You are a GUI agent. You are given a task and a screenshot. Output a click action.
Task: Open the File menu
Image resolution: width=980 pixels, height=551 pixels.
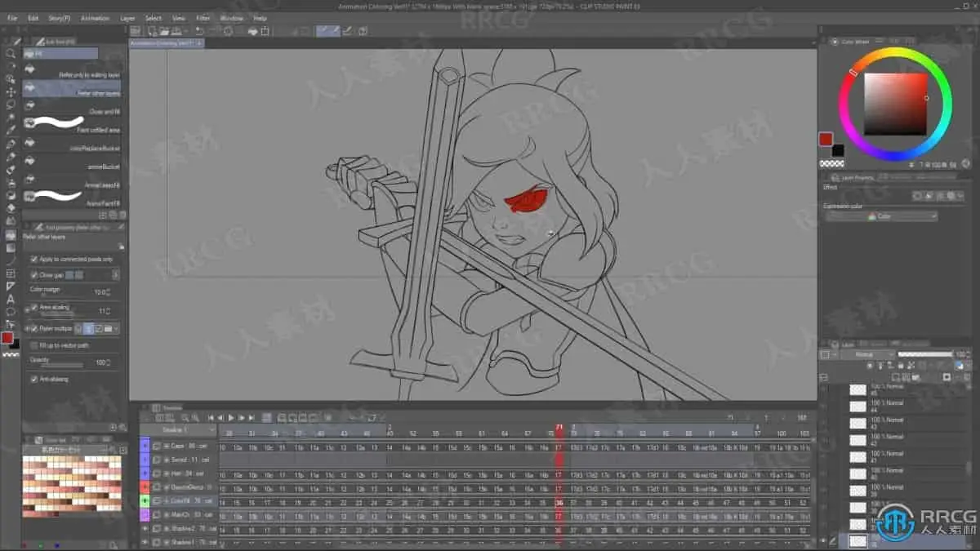[x=11, y=17]
